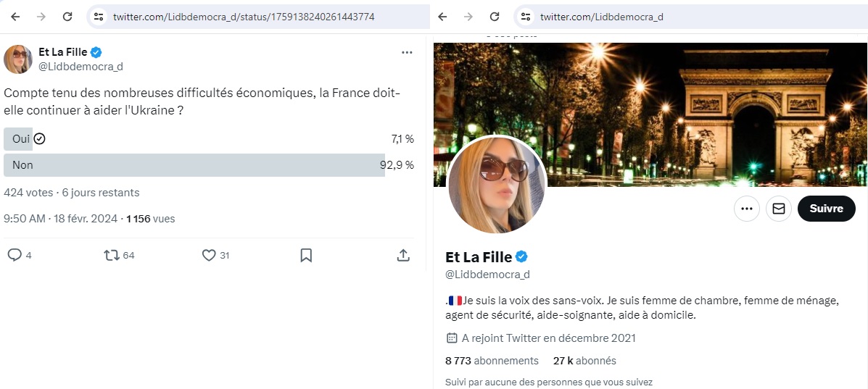Viewport: 868px width, 389px height.
Task: Open the 27 k abonnés followers list
Action: (584, 361)
